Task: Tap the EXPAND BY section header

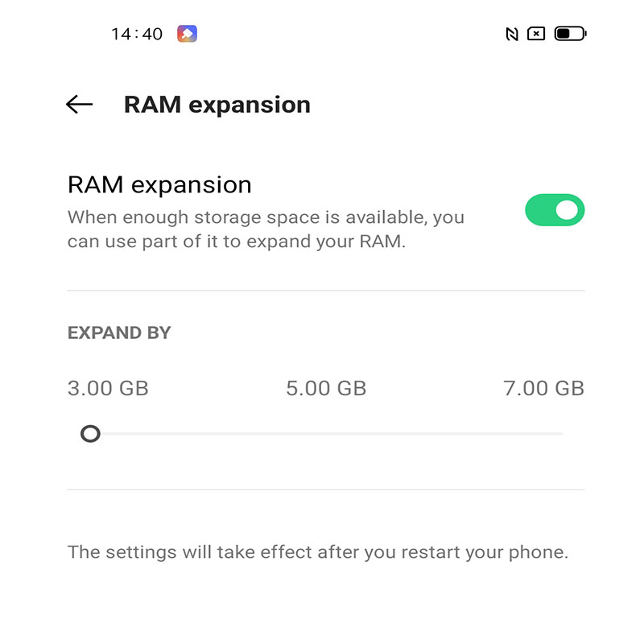Action: tap(120, 332)
